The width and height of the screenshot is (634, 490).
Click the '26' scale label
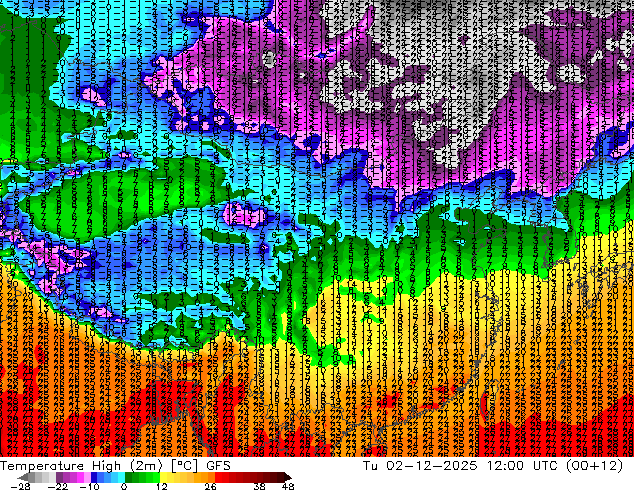coord(210,486)
